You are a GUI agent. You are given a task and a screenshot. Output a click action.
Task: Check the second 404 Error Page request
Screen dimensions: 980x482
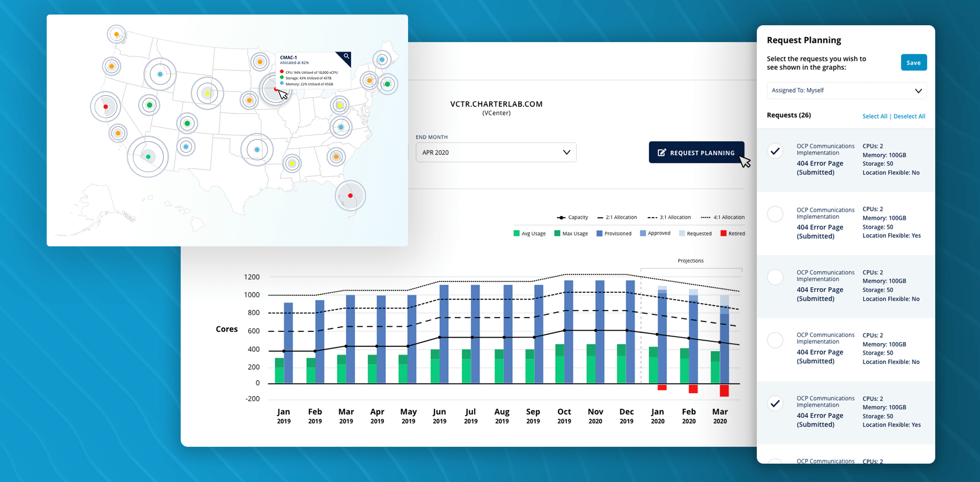[x=775, y=214]
